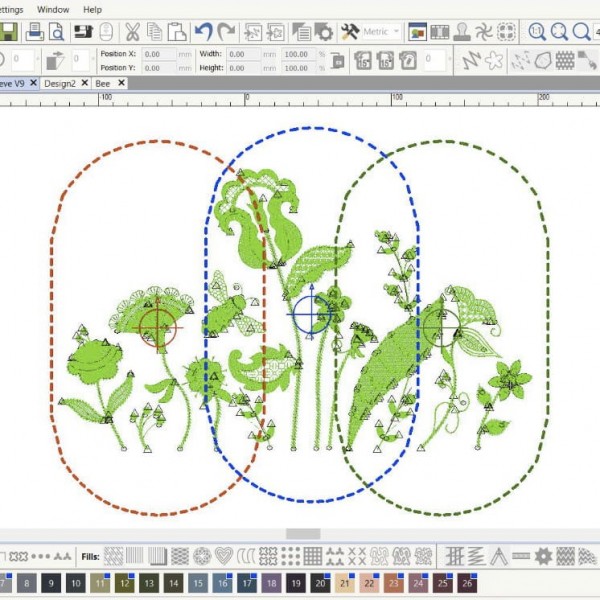Open the wrench and hammer tools icon

[350, 32]
